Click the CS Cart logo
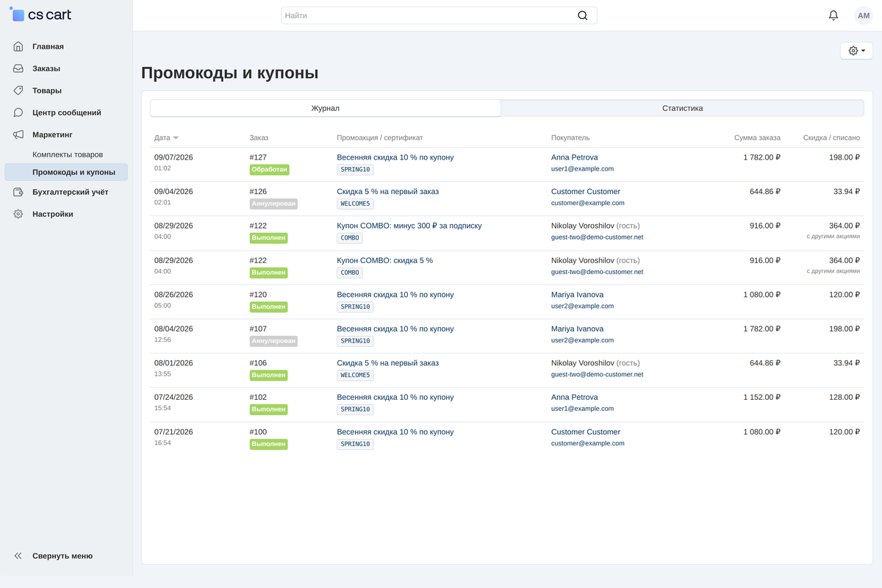882x588 pixels. point(41,15)
